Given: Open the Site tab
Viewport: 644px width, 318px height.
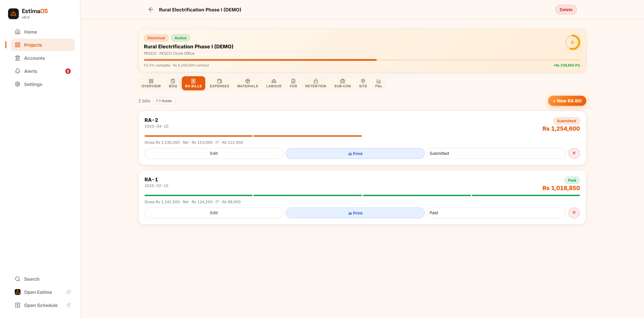Looking at the screenshot, I should (x=363, y=83).
